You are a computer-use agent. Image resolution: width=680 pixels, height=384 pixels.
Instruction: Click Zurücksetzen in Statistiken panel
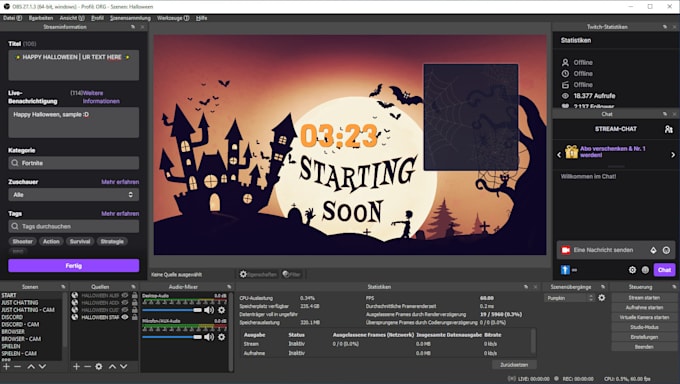coord(514,364)
